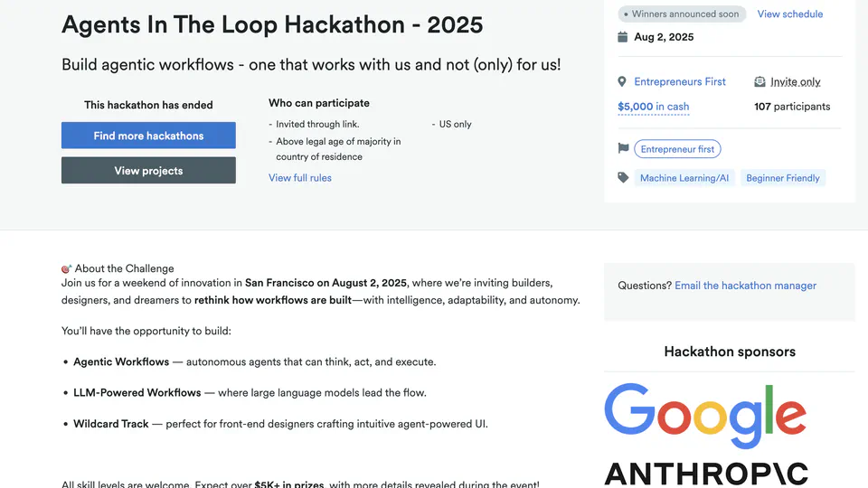The image size is (868, 488).
Task: Click the target emoji beside About the Challenge
Action: (x=66, y=269)
